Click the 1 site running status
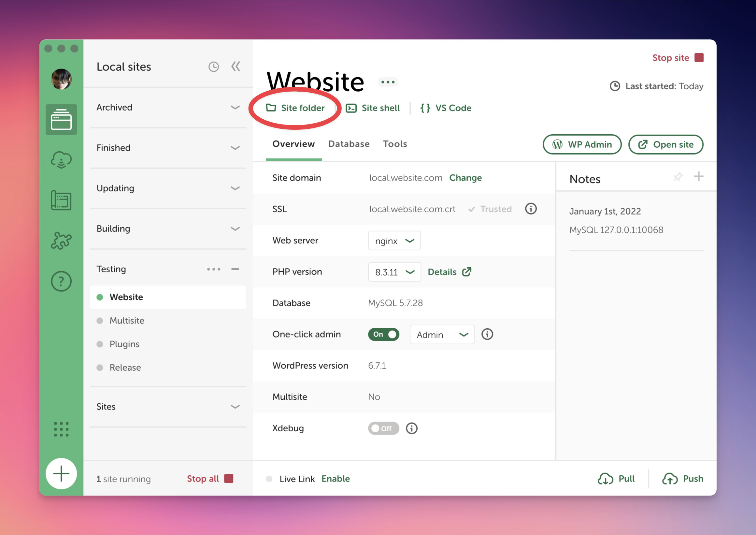 (123, 479)
